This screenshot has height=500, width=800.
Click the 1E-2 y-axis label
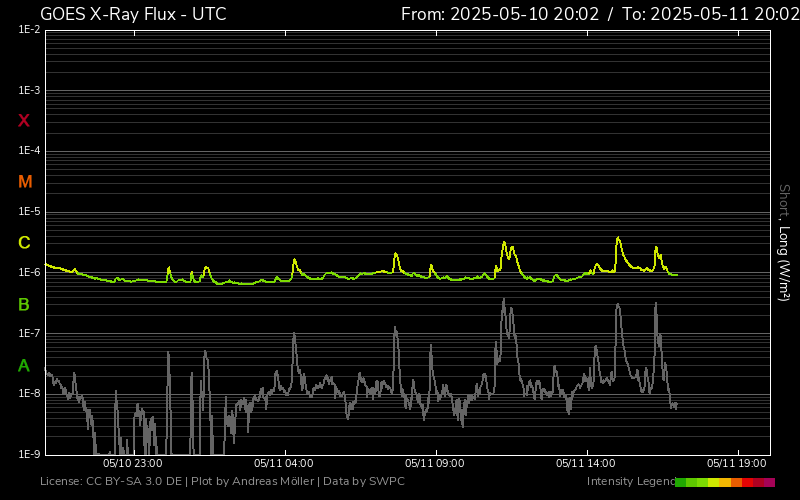point(29,30)
